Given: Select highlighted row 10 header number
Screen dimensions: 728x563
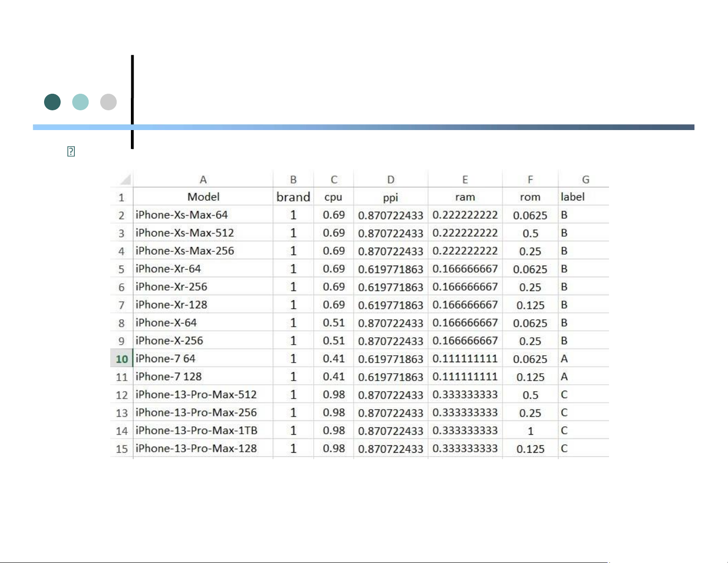Looking at the screenshot, I should coord(122,358).
